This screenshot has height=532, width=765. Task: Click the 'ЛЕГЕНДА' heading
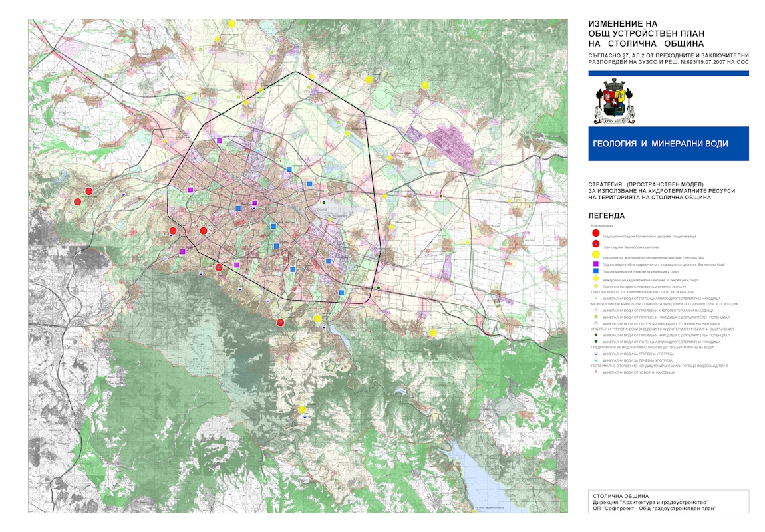tap(607, 216)
